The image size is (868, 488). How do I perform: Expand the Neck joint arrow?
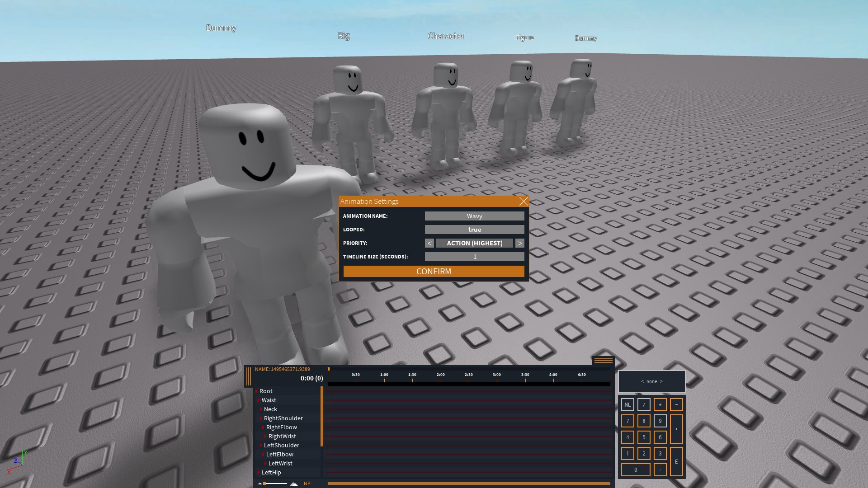point(261,409)
